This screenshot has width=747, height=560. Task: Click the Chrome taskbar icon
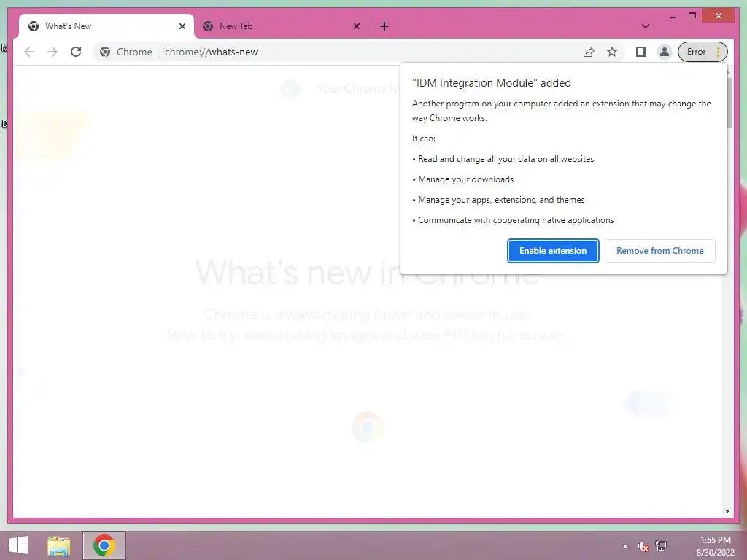[x=104, y=545]
